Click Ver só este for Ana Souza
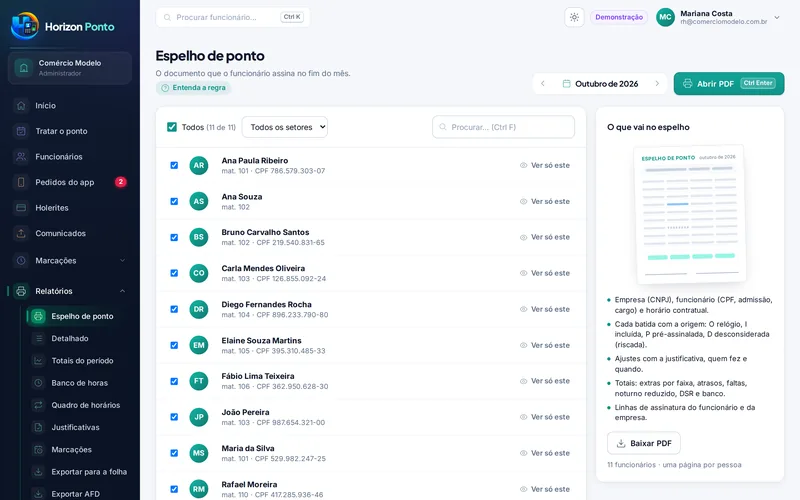The width and height of the screenshot is (800, 500). point(544,202)
